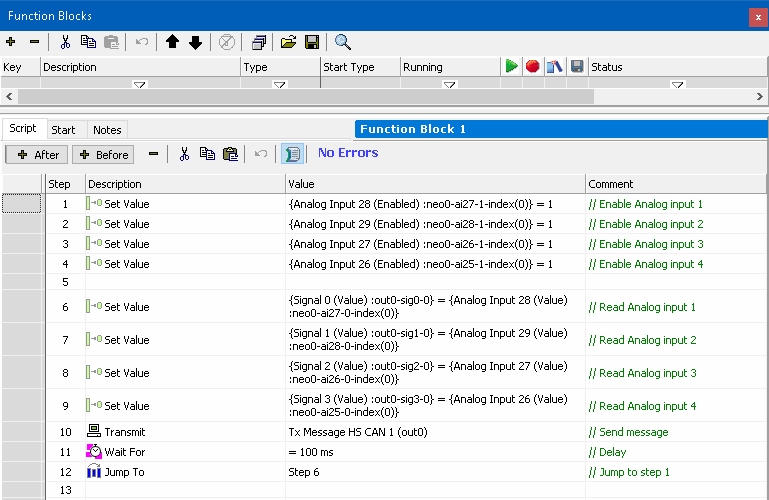
Task: Click the After button to insert step
Action: point(38,155)
